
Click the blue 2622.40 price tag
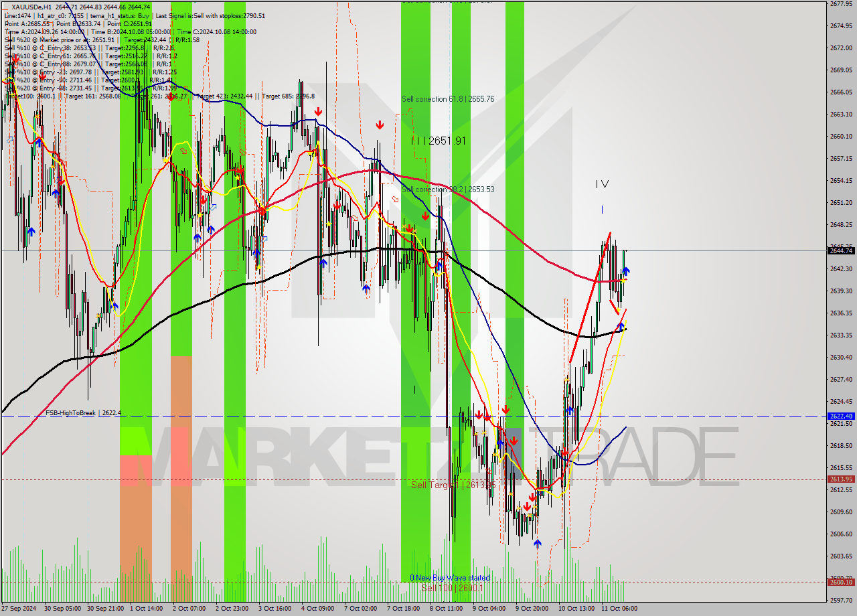pyautogui.click(x=841, y=416)
